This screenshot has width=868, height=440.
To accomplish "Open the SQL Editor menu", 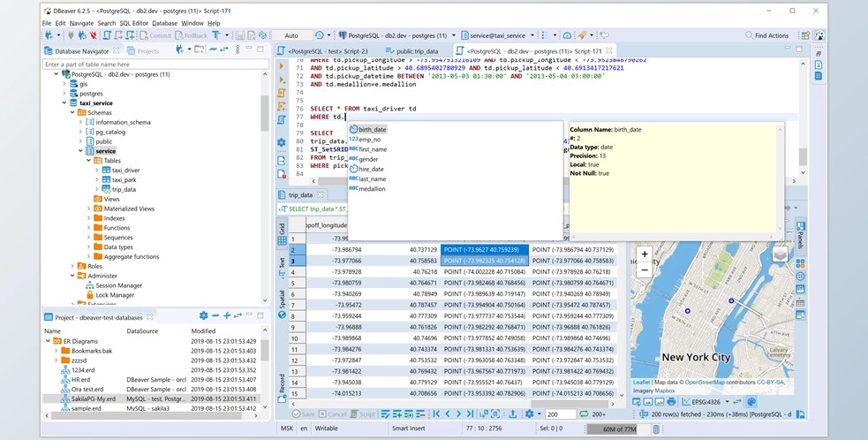I will tap(134, 23).
